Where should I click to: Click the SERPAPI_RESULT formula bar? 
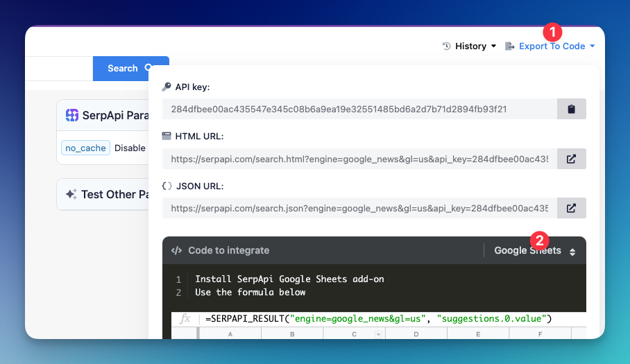[379, 319]
